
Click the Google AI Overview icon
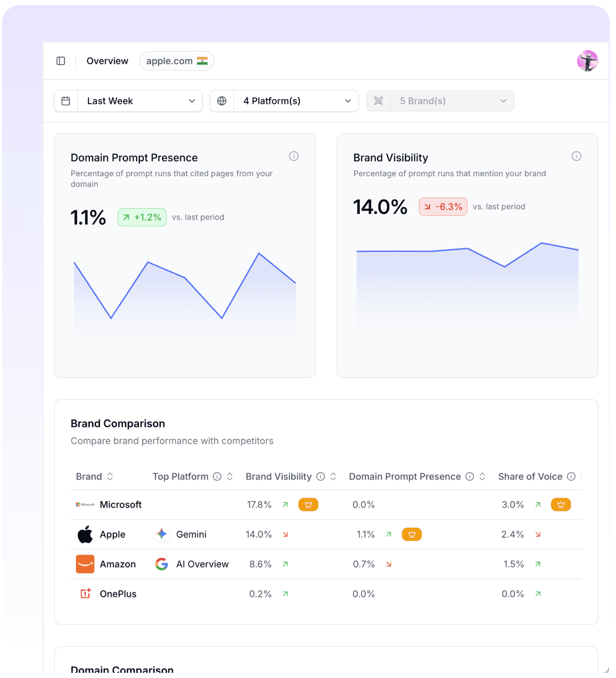tap(162, 564)
